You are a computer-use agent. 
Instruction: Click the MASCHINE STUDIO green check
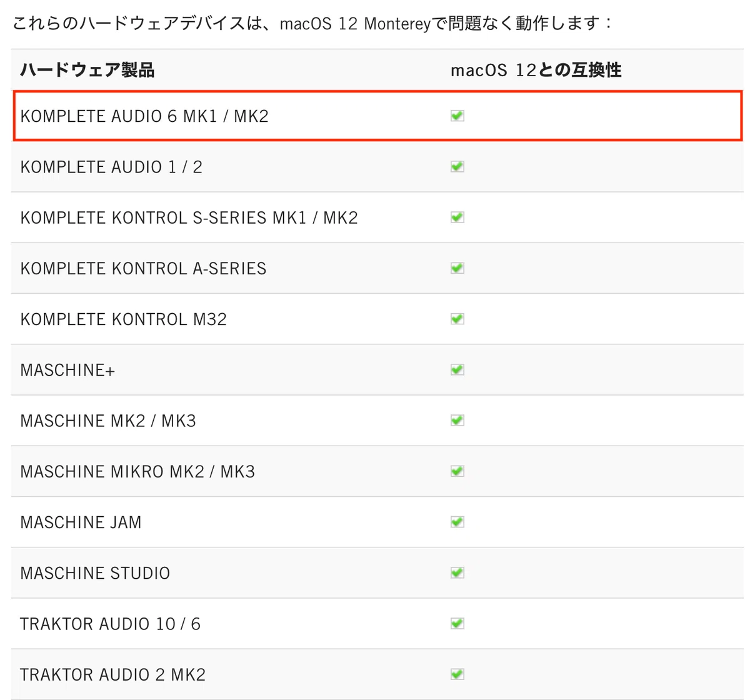coord(457,572)
